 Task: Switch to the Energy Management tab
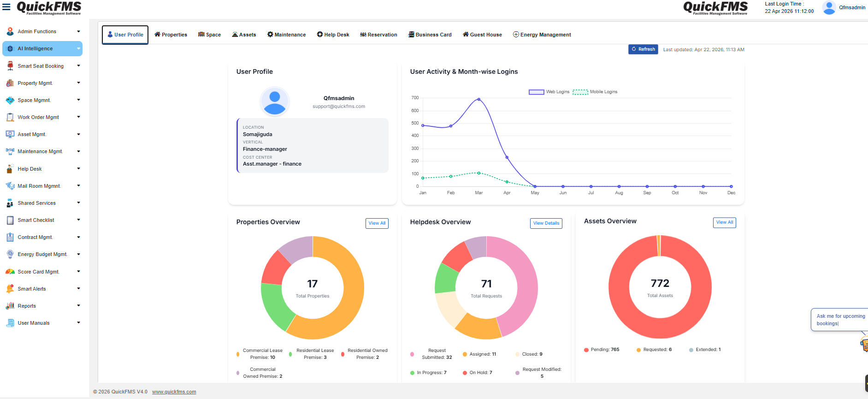[x=542, y=35]
